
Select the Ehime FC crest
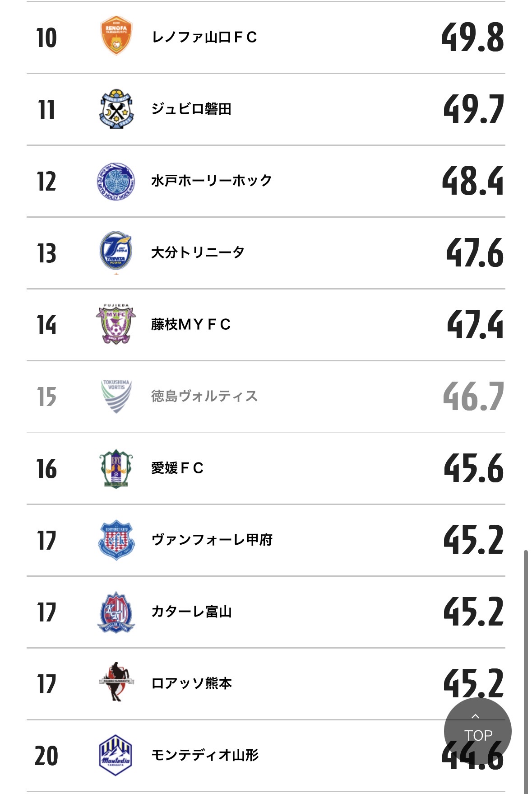[116, 468]
